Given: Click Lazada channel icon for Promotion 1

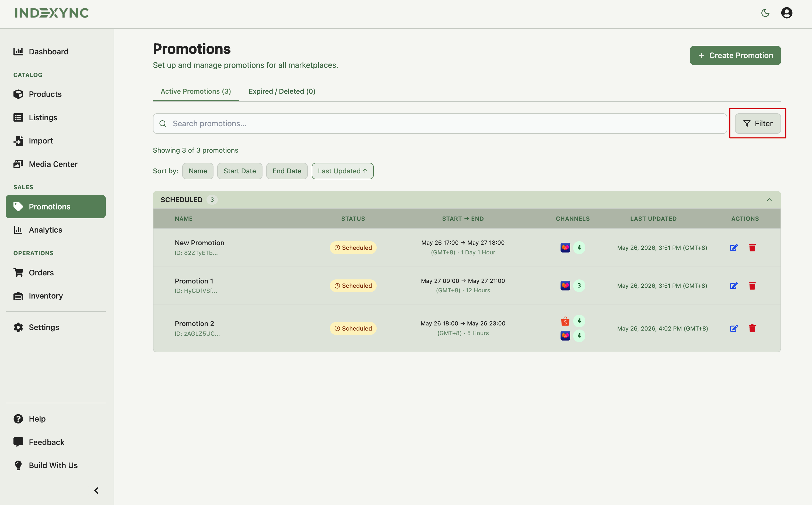Looking at the screenshot, I should (565, 286).
